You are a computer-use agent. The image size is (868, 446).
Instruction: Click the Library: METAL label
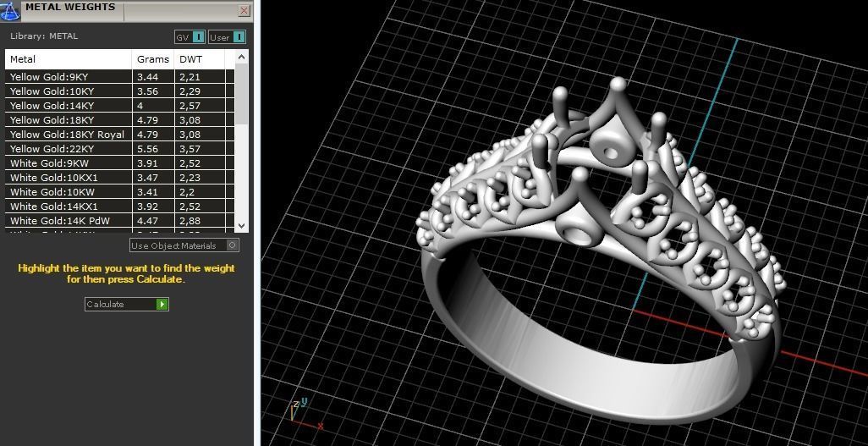pos(44,36)
